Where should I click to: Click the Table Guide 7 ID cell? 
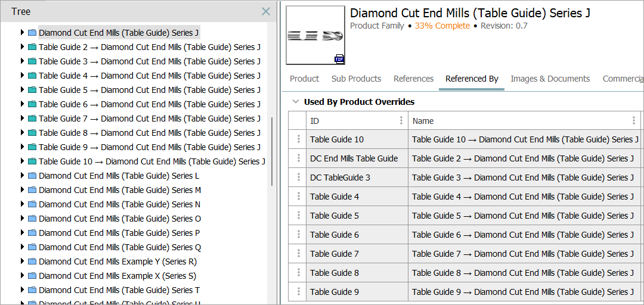pyautogui.click(x=335, y=254)
